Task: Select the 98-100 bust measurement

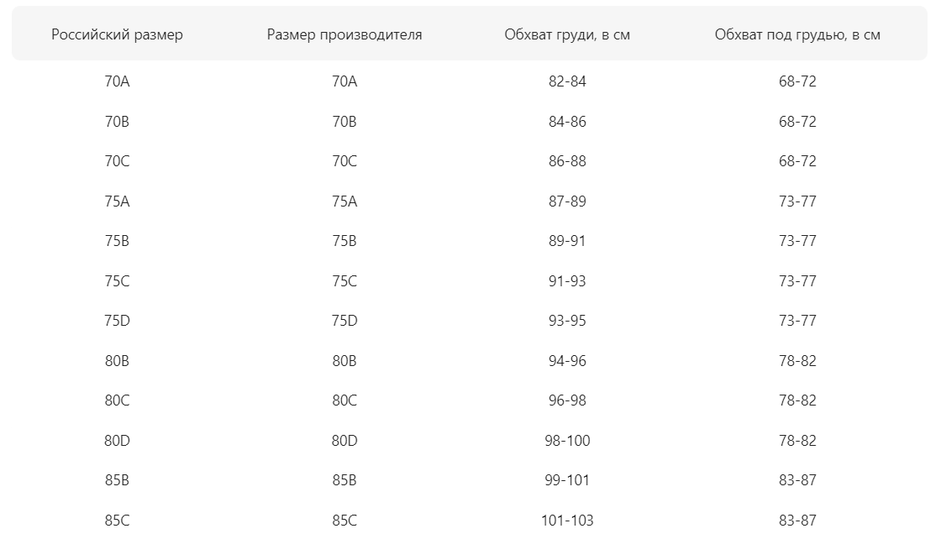Action: pyautogui.click(x=567, y=441)
